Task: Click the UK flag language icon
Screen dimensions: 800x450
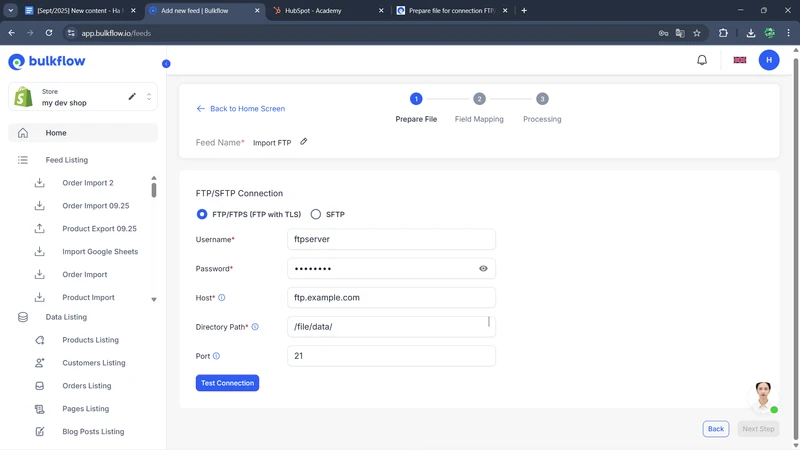Action: click(740, 60)
